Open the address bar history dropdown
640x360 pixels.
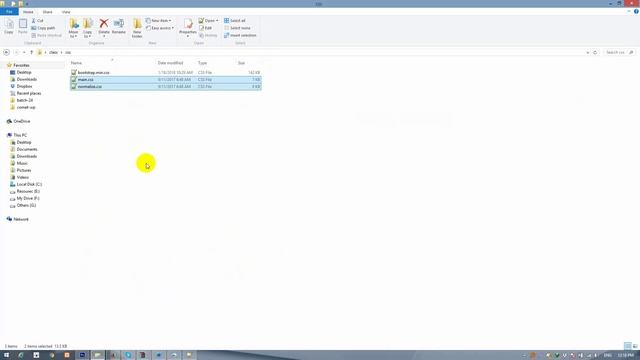click(588, 52)
